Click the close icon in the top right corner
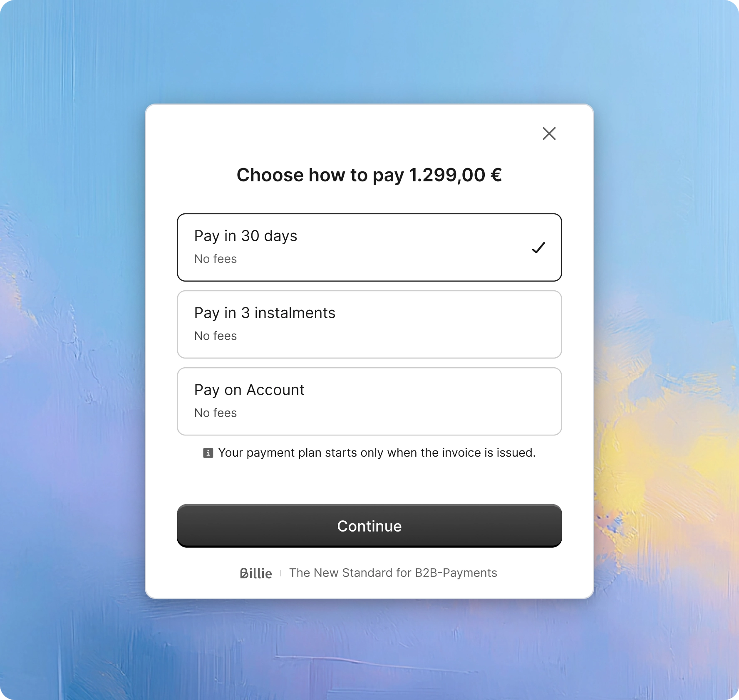The width and height of the screenshot is (739, 700). [549, 134]
